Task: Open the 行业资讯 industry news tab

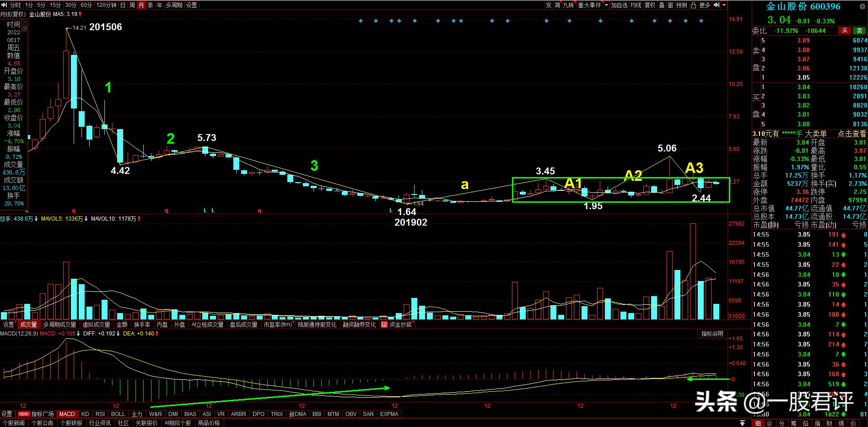Action: (x=100, y=423)
